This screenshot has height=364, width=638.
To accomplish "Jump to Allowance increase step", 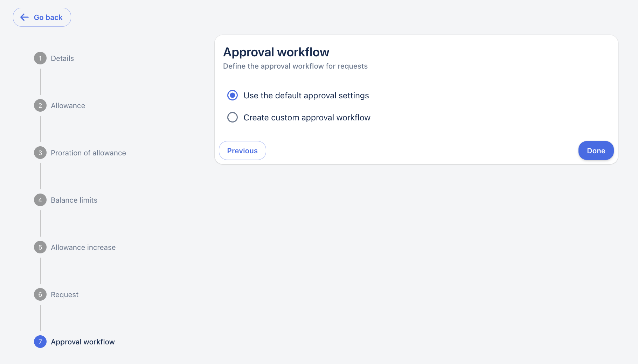I will pos(83,247).
